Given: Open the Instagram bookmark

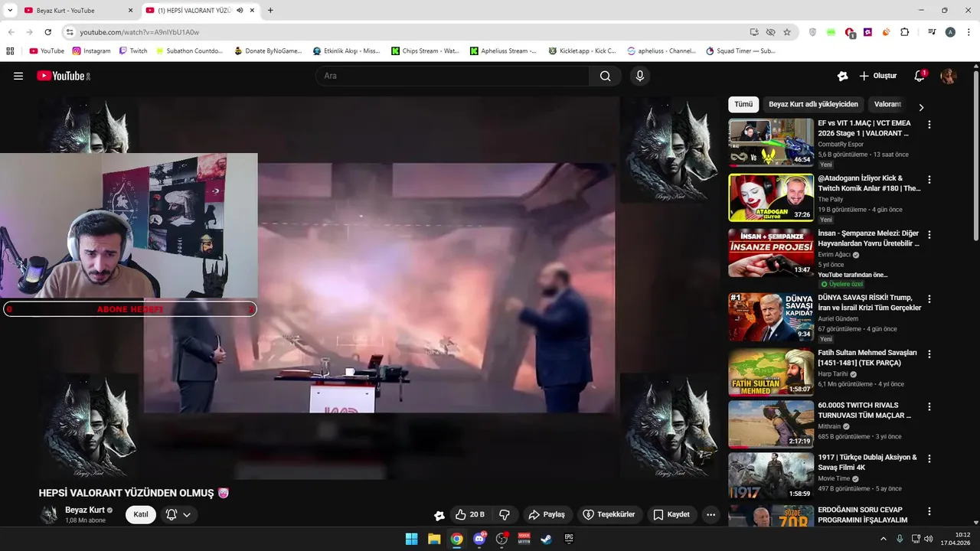Looking at the screenshot, I should pyautogui.click(x=91, y=51).
